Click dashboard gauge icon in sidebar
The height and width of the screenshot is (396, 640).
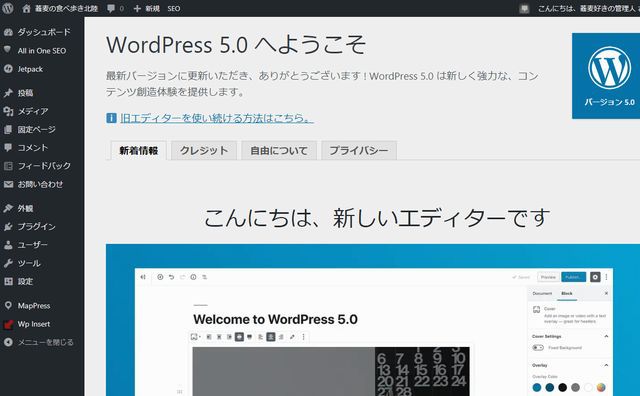click(8, 32)
